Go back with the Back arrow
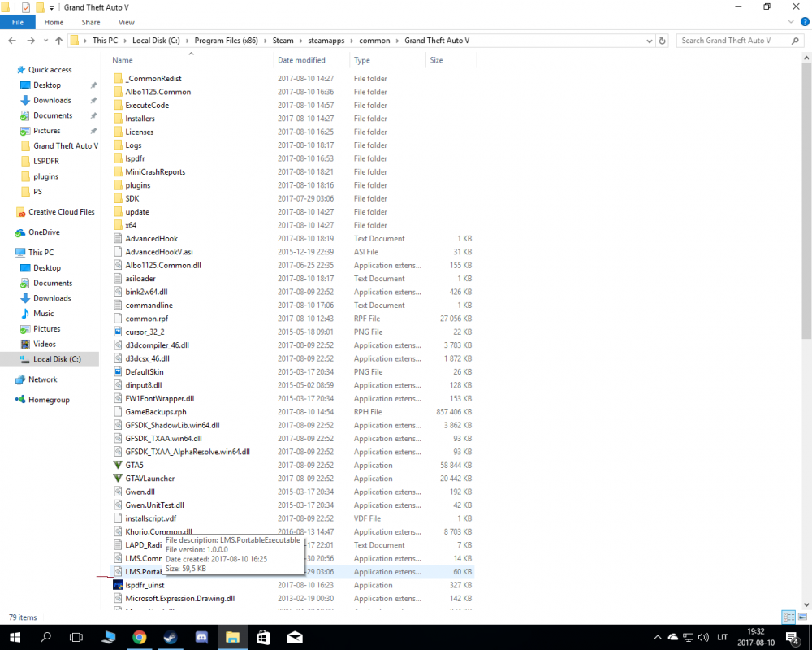This screenshot has width=812, height=650. pyautogui.click(x=12, y=41)
